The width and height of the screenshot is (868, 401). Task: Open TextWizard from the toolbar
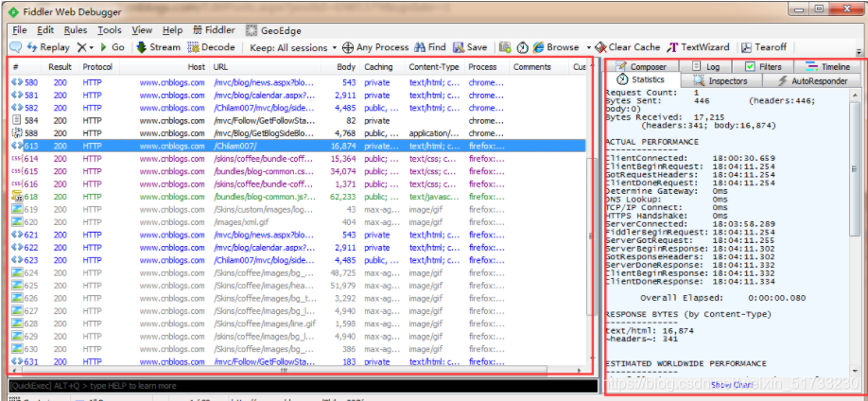(x=698, y=47)
